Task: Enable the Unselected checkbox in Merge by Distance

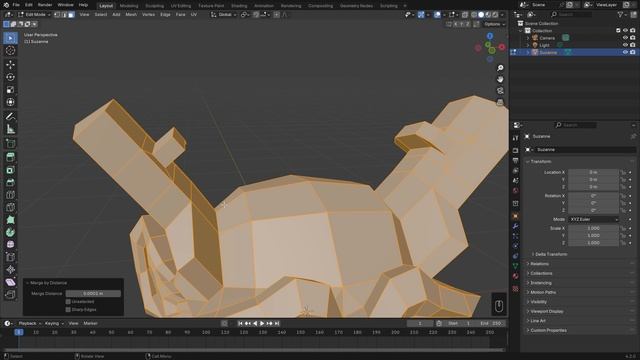Action: point(68,302)
